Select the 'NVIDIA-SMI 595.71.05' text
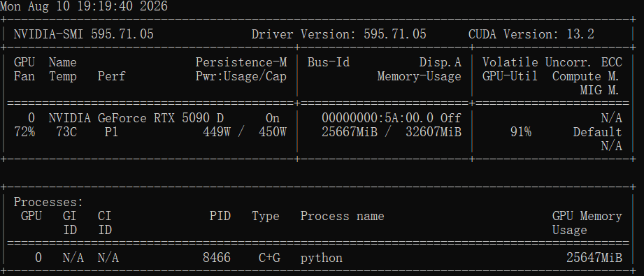Viewport: 644px width, 276px height. pyautogui.click(x=84, y=34)
